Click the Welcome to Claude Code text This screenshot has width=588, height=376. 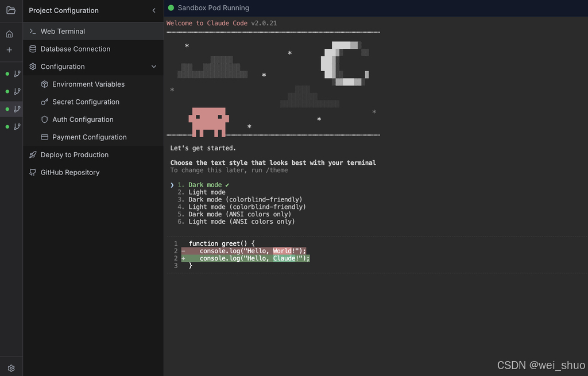pos(207,23)
